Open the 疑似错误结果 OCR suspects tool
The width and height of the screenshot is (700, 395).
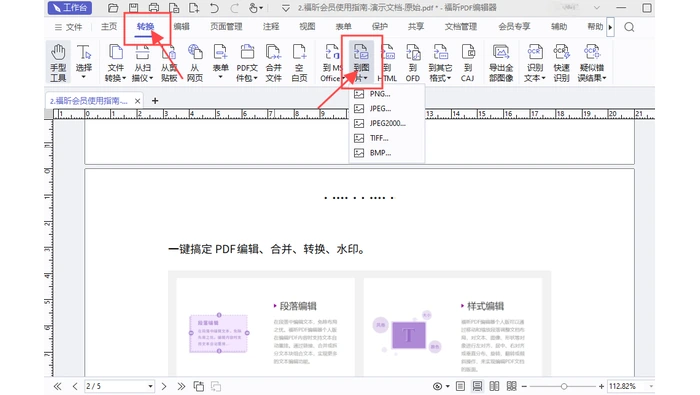click(592, 62)
